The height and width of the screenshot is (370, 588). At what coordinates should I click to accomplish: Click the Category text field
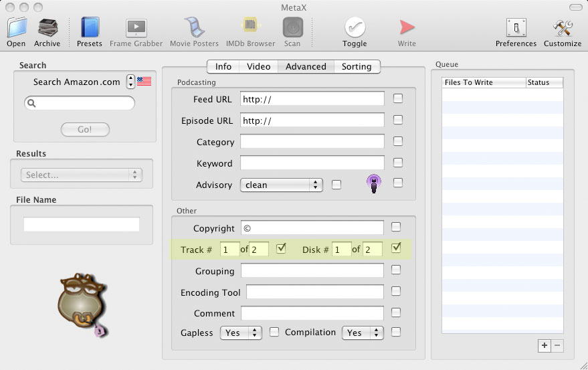click(x=312, y=141)
